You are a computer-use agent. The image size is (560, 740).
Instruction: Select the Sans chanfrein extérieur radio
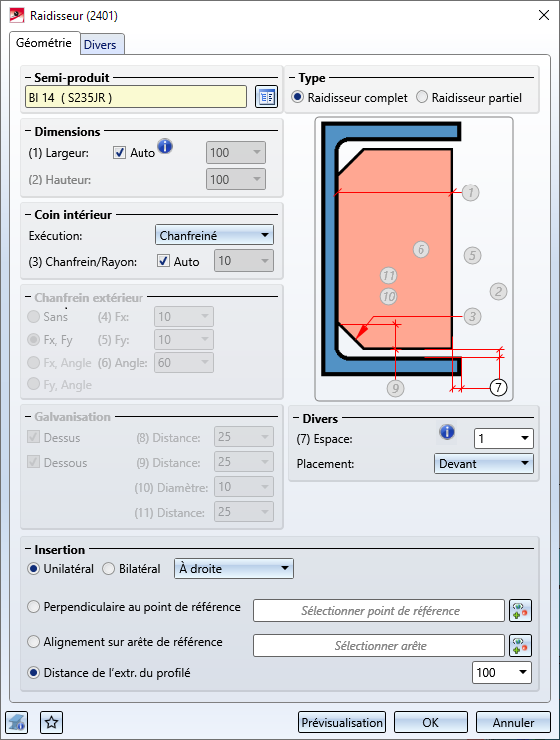click(33, 317)
